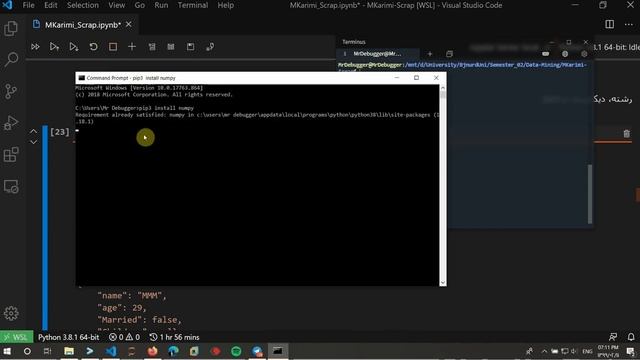Screen dimensions: 640x360
Task: Add a new tab in Terminus
Action: [x=429, y=54]
